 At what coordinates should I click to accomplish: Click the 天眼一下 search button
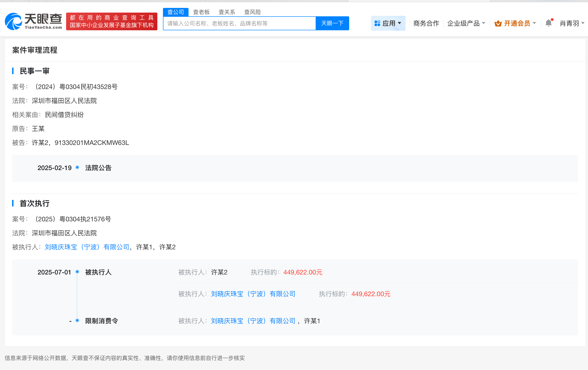pyautogui.click(x=332, y=23)
